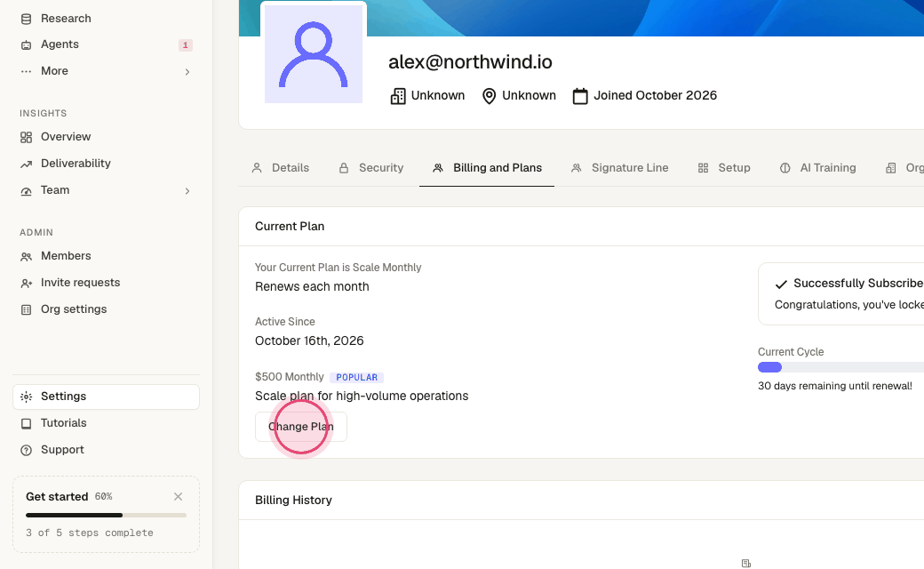Click the Members people icon
Screen dimensions: 924x569
(x=26, y=256)
